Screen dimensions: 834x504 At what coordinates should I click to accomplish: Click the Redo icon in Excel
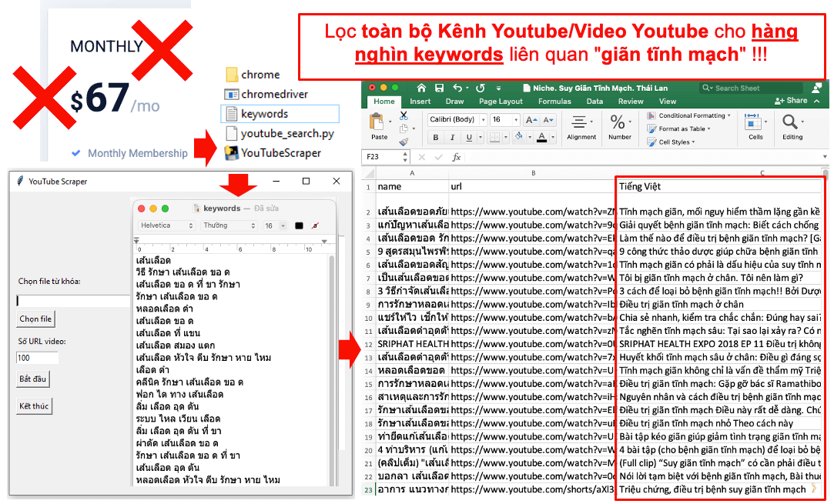click(481, 88)
